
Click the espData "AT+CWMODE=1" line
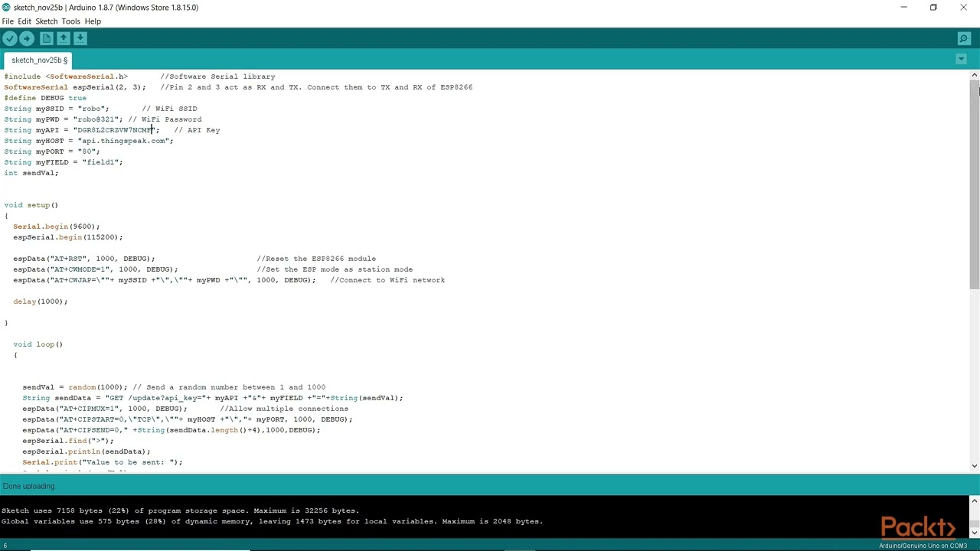[x=96, y=269]
